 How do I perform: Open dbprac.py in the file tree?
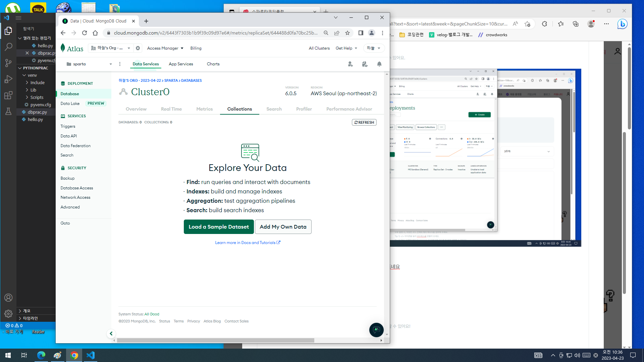37,112
